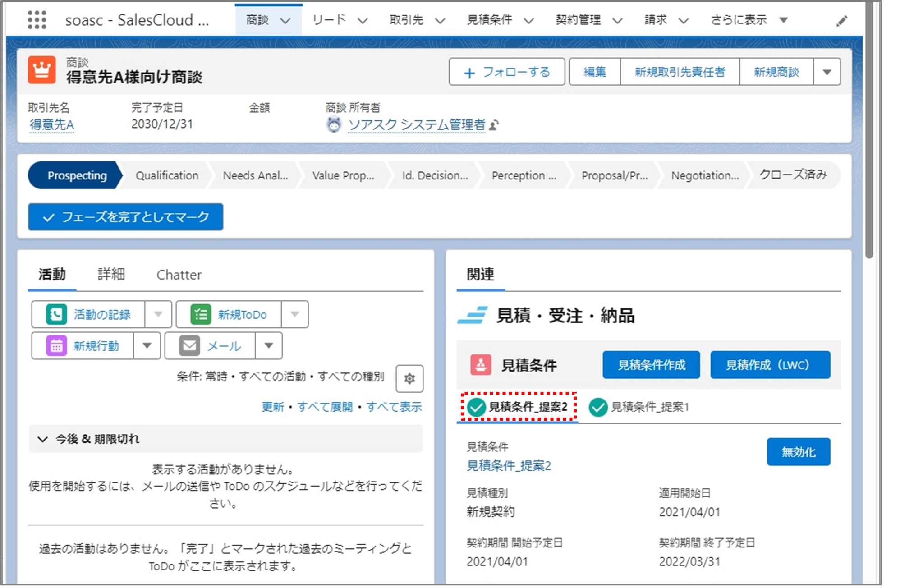914x588 pixels.
Task: Click the calendar icon on 新規行動
Action: pyautogui.click(x=56, y=346)
